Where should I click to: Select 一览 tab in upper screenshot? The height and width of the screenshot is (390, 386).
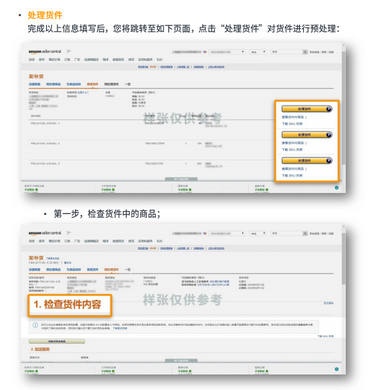(127, 84)
